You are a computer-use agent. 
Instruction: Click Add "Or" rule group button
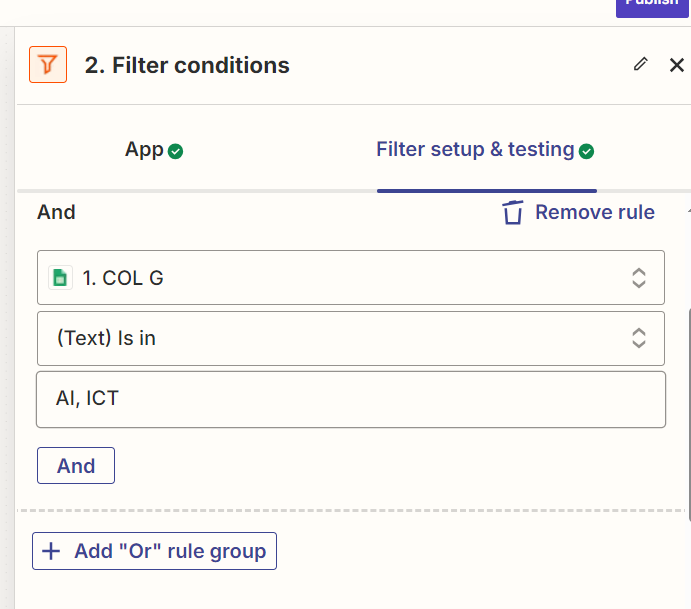point(154,551)
